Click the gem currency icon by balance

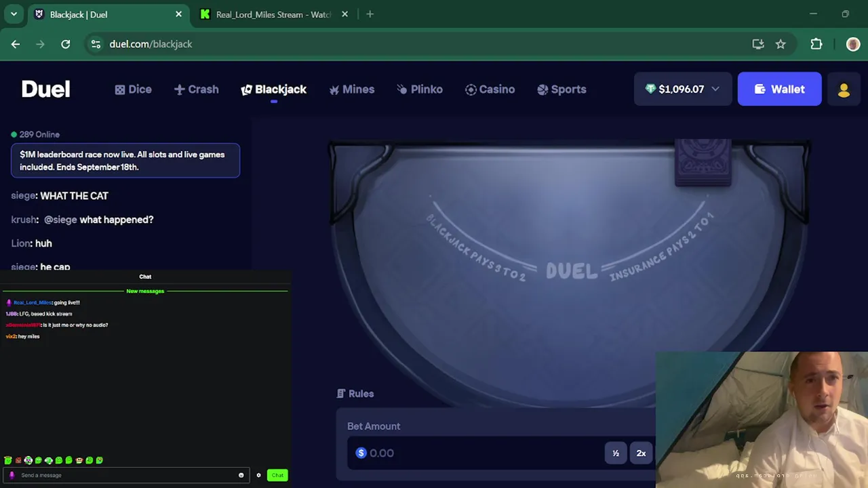point(650,89)
